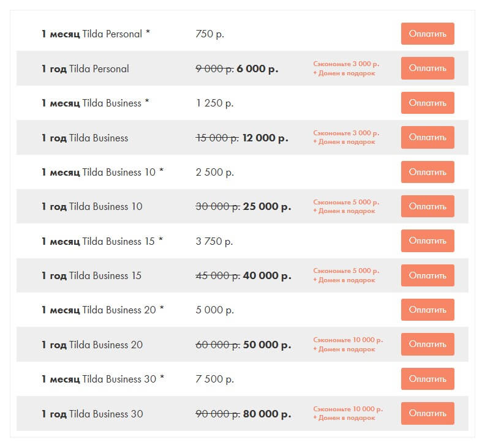Viewport: 482px width, 448px height.
Task: Click 'Сэкономьте 10 000 р.' on Business 30 row
Action: [347, 409]
